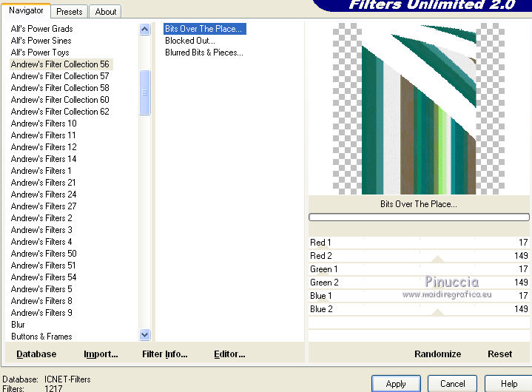Select Andrew's Filters 54 category
This screenshot has width=532, height=392.
pos(44,277)
